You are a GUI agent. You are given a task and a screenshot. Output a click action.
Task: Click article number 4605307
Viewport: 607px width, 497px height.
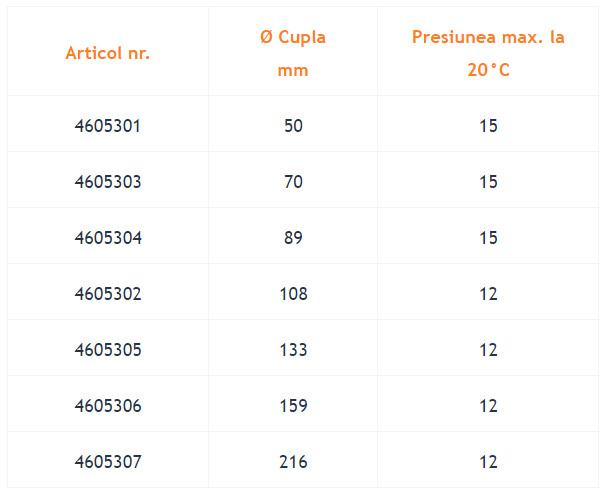(x=108, y=462)
